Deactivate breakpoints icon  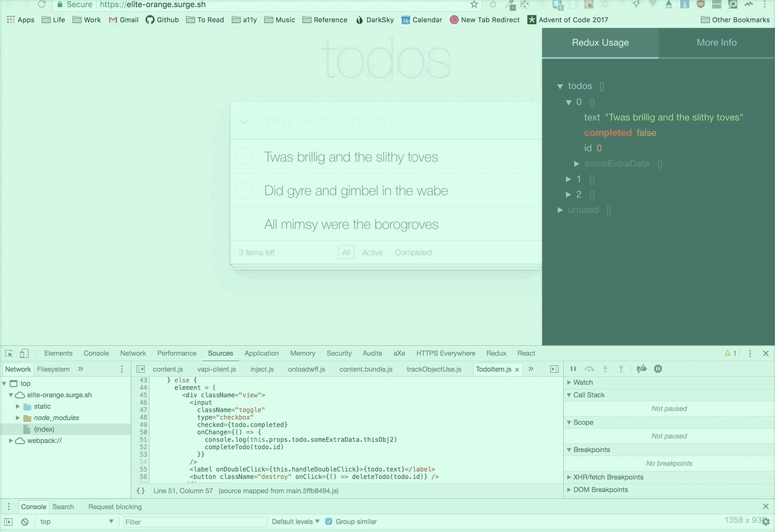641,369
